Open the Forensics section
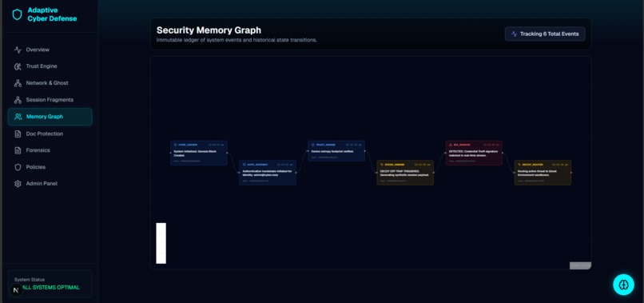The width and height of the screenshot is (644, 303). tap(50, 150)
